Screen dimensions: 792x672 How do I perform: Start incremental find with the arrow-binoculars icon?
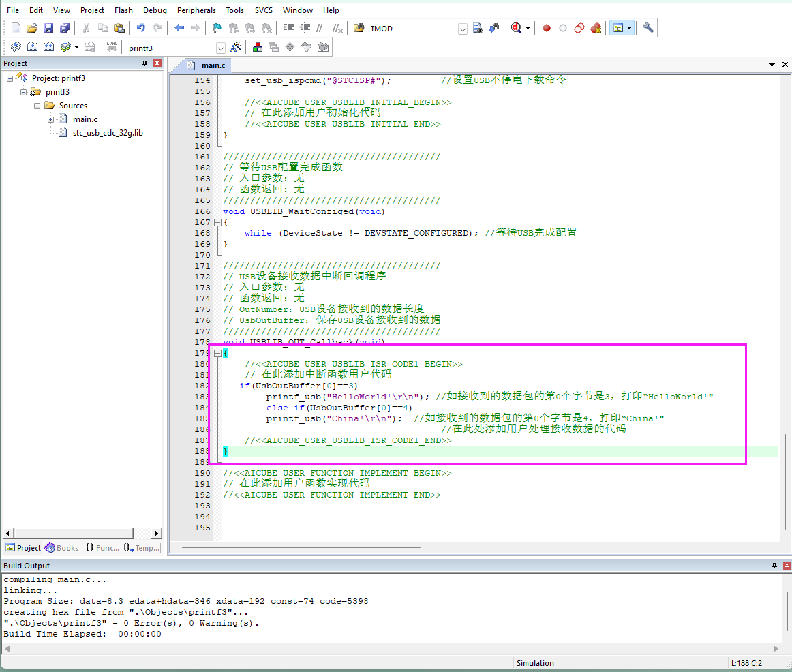pyautogui.click(x=494, y=28)
